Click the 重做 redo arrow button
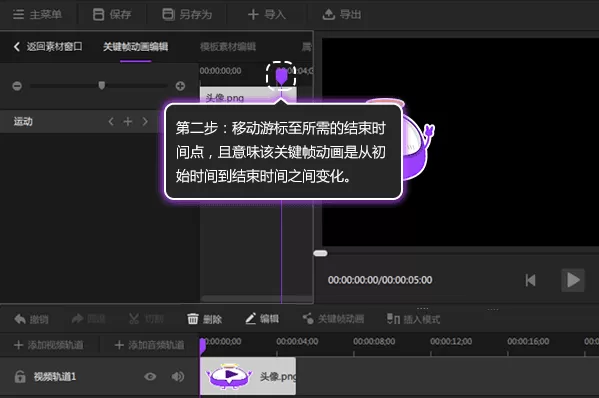 88,319
